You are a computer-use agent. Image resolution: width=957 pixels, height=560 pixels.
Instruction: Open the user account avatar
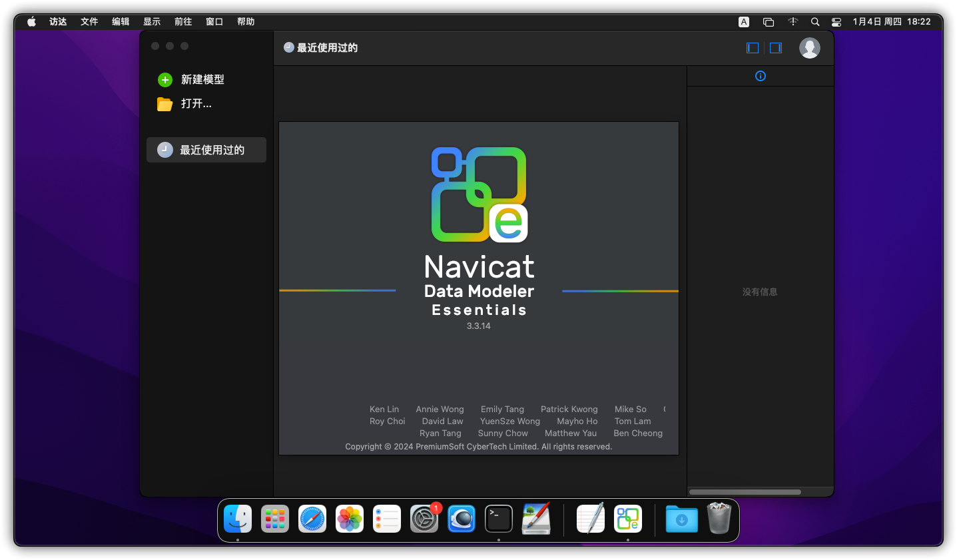[810, 48]
